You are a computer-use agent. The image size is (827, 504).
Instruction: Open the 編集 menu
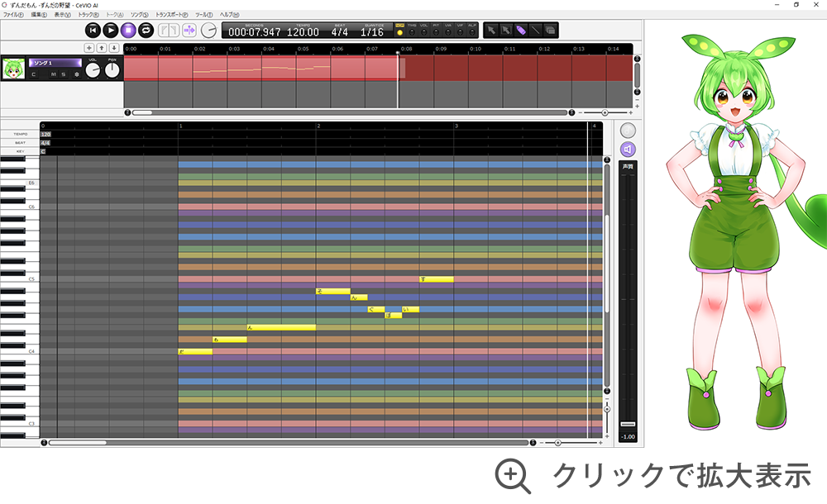39,15
